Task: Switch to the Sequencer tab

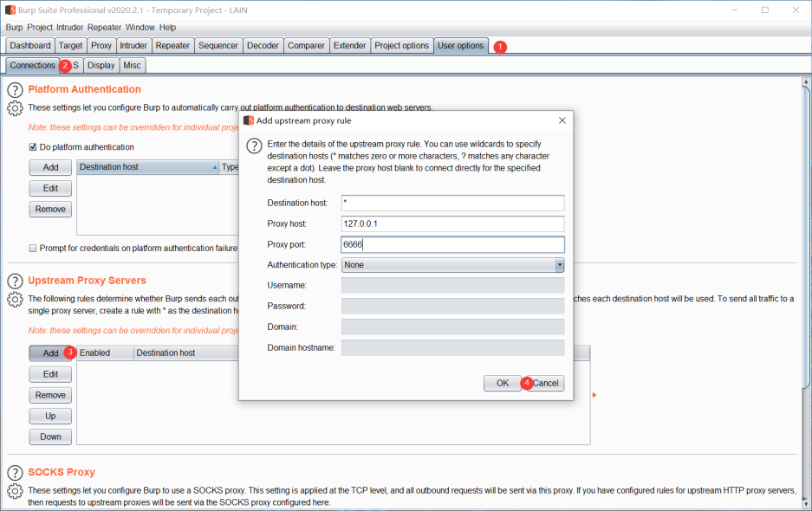Action: click(218, 46)
